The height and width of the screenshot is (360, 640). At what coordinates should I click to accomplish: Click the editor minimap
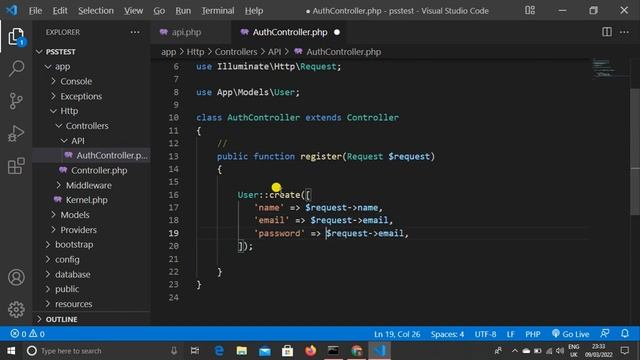coord(609,68)
